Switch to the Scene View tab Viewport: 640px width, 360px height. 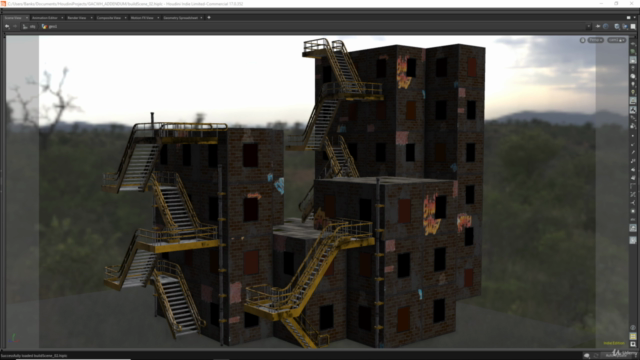[13, 18]
